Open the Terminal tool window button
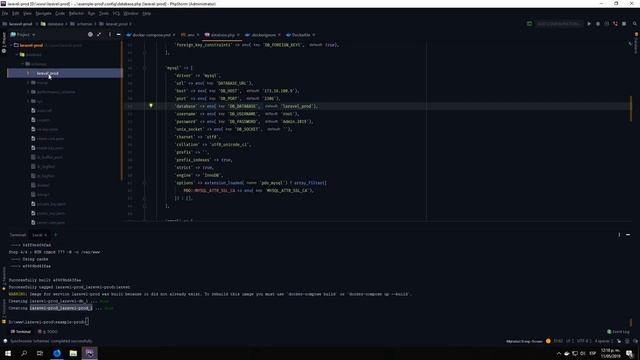This screenshot has width=640, height=360. 21,332
